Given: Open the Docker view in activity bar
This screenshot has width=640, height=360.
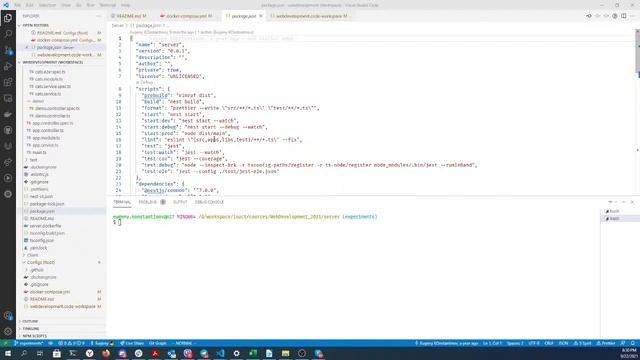Looking at the screenshot, I should pos(8,114).
